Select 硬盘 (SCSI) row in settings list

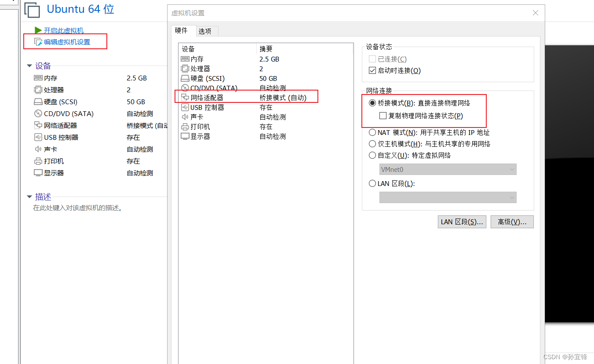coord(266,78)
